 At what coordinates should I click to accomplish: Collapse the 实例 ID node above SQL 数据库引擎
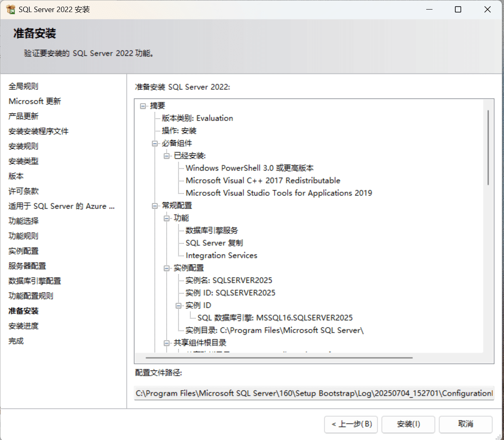point(178,306)
